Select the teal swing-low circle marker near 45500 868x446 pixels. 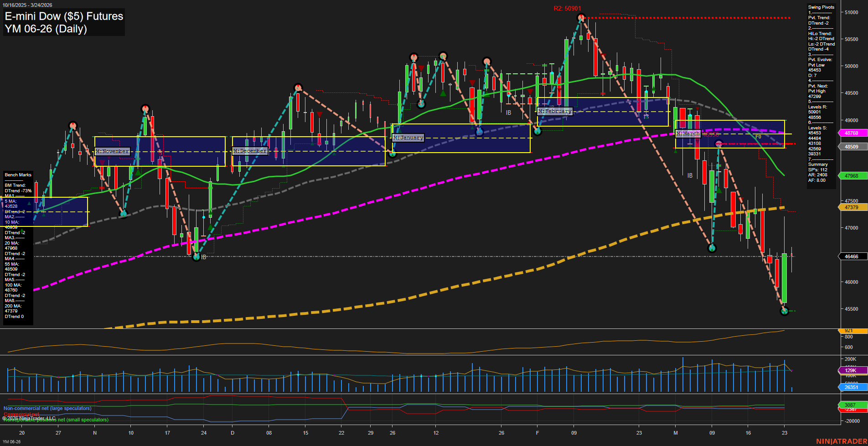pos(785,311)
